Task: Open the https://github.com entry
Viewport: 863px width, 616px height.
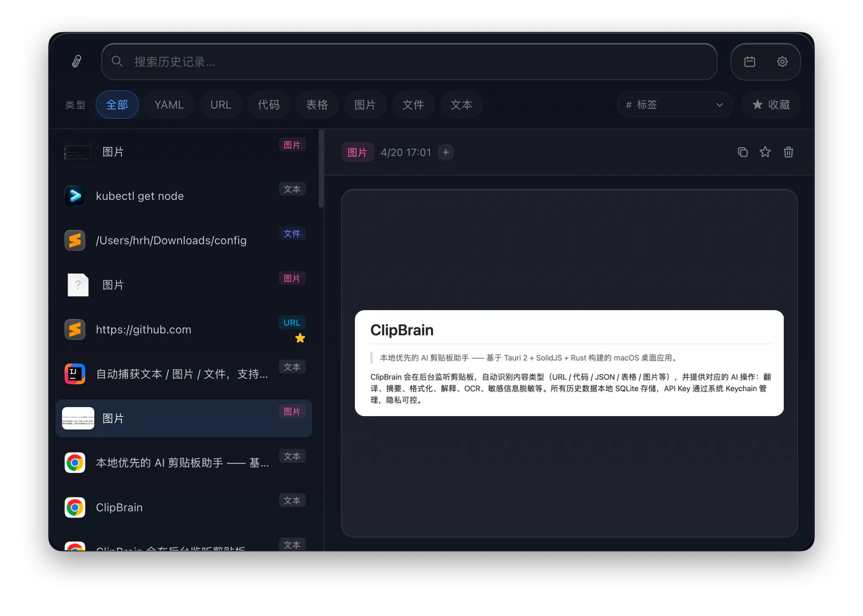Action: coord(184,330)
